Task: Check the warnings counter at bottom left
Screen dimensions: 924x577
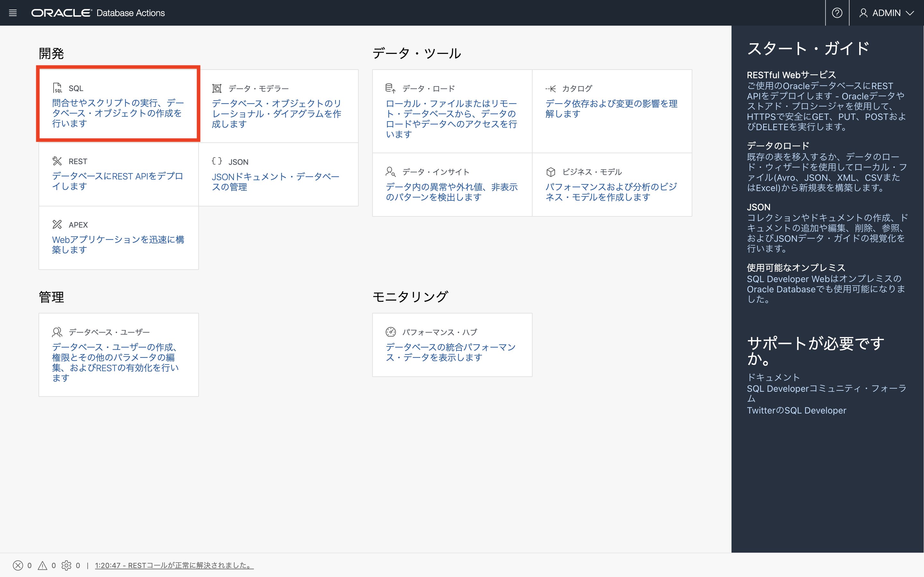Action: [43, 565]
